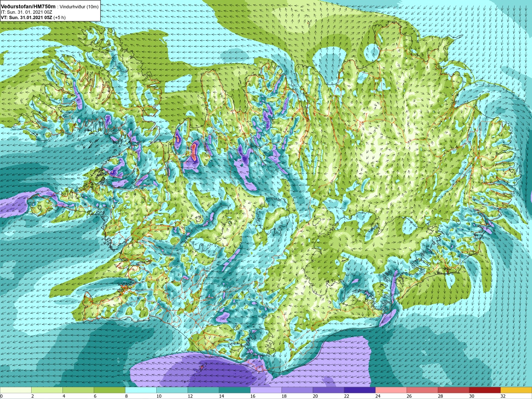Select the 4–6 green legend swatch
This screenshot has height=399, width=532.
pyautogui.click(x=78, y=390)
